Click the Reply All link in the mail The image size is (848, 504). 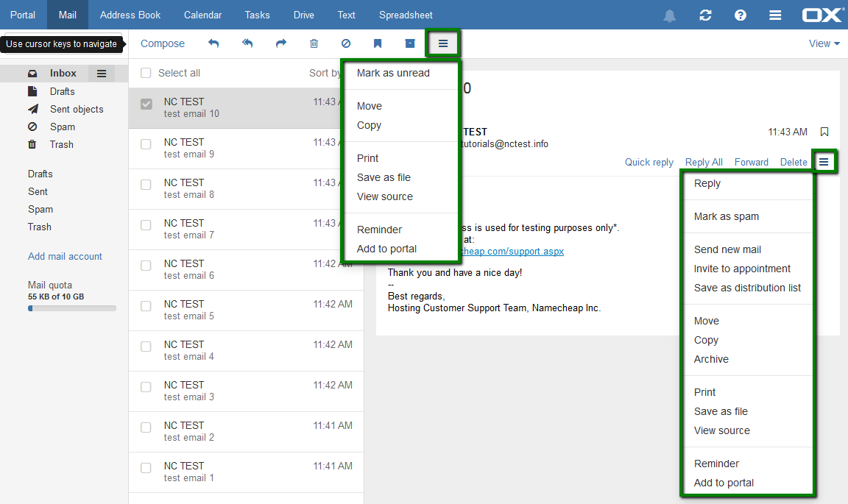(704, 162)
